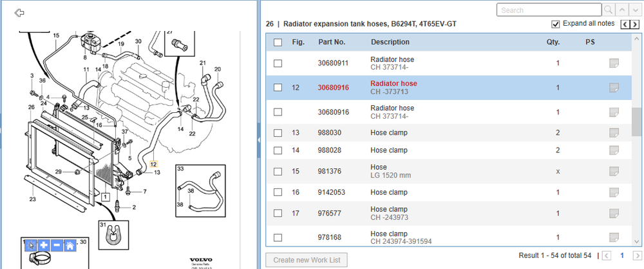Viewport: 644px width, 269px height.
Task: Sort table by Part No. column header
Action: [332, 42]
